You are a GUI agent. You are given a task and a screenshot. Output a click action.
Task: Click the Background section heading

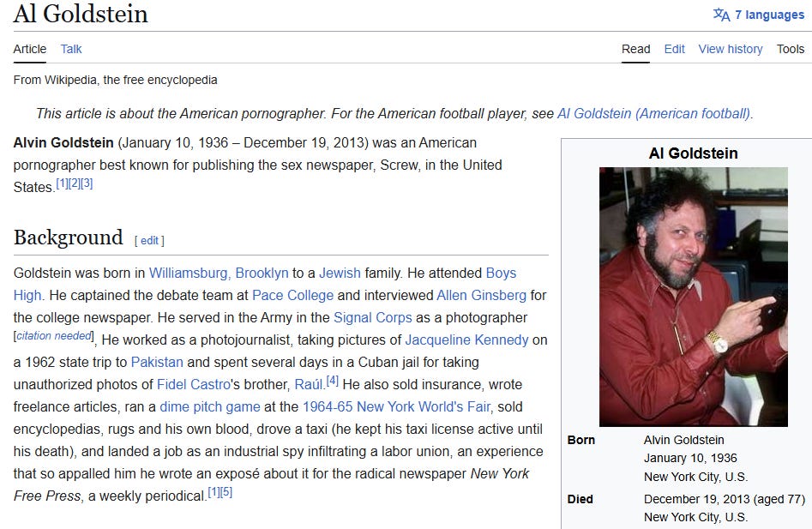[x=69, y=237]
